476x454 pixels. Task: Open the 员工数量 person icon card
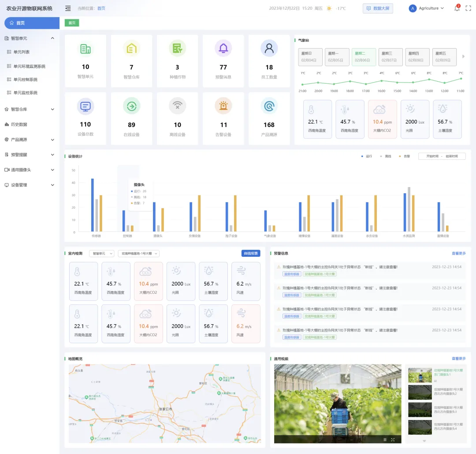(x=269, y=49)
